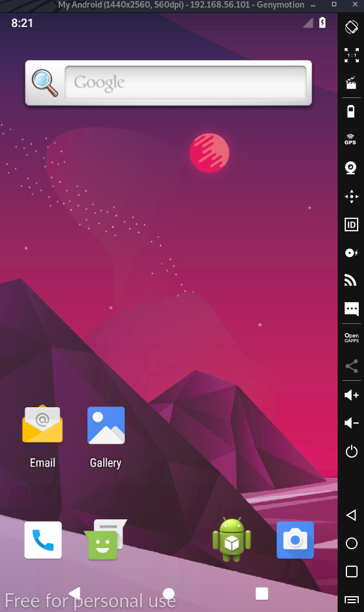364x612 pixels.
Task: Maximize the Genymotion window
Action: [x=334, y=4]
